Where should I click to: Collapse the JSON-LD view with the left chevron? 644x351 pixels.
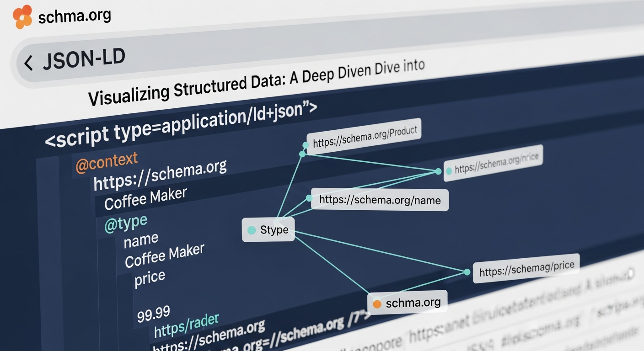pyautogui.click(x=28, y=62)
